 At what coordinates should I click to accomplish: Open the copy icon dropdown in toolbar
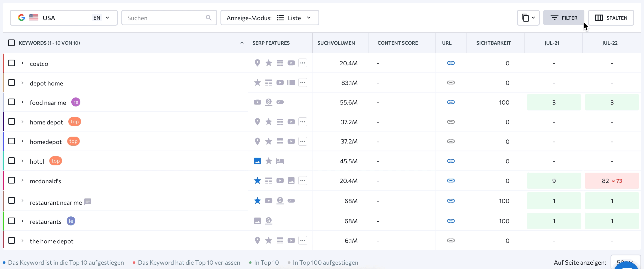click(x=528, y=18)
